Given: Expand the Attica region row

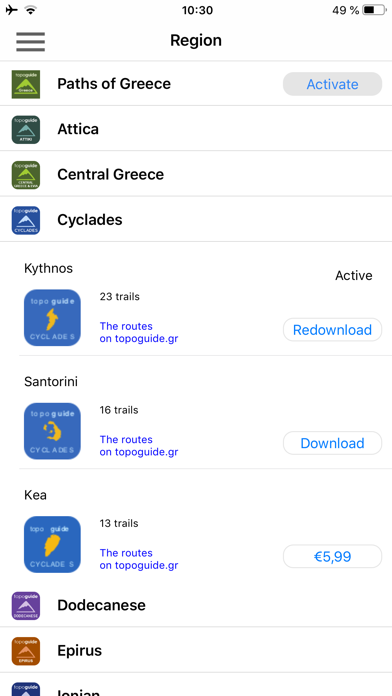Looking at the screenshot, I should tap(196, 129).
